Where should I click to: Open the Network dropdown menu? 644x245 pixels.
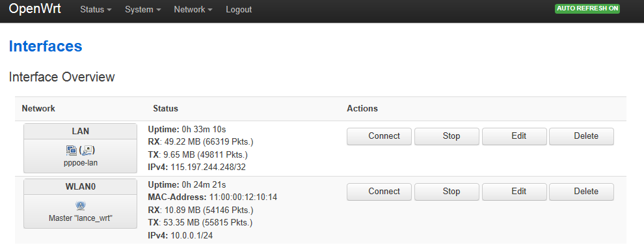[x=193, y=10]
